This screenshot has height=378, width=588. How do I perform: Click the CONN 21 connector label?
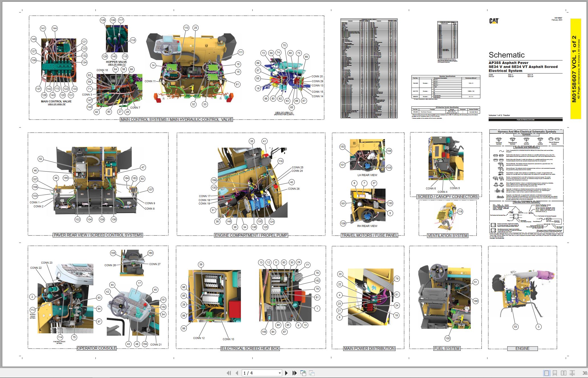[x=156, y=344]
